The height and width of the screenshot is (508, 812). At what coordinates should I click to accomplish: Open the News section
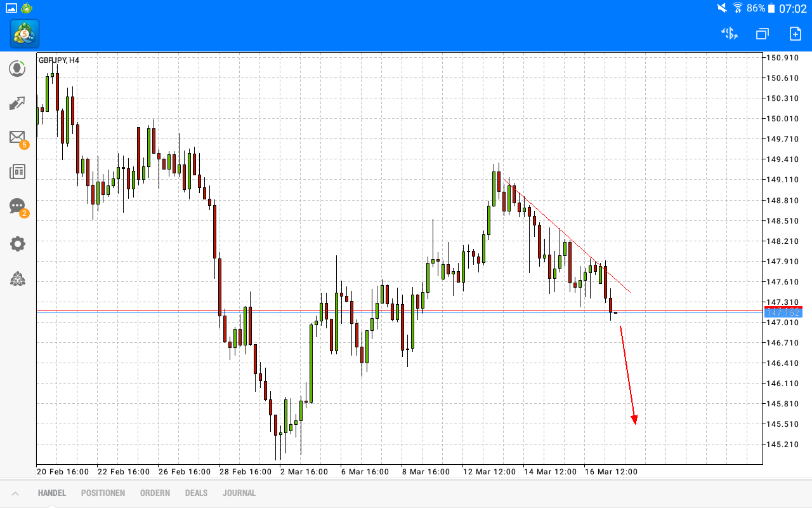(17, 171)
